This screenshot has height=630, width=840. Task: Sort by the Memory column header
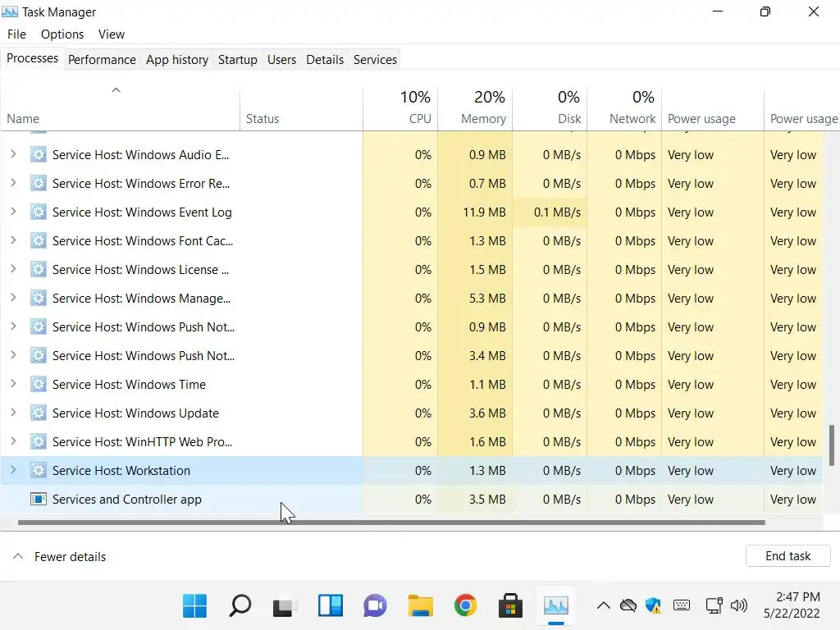[x=475, y=107]
